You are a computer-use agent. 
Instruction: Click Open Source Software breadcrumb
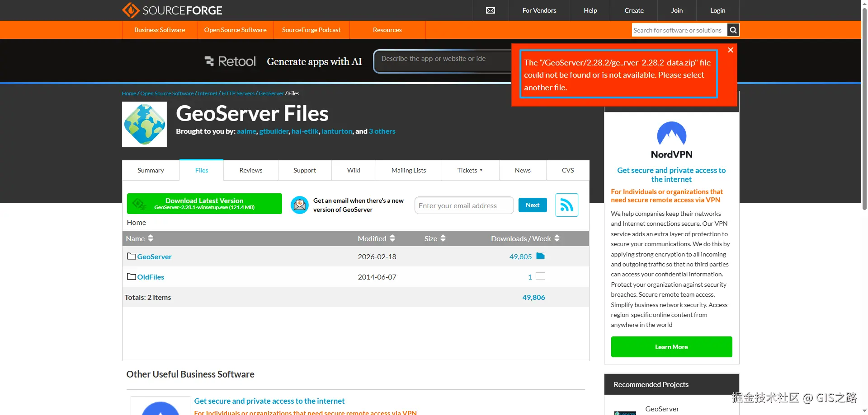(x=167, y=93)
